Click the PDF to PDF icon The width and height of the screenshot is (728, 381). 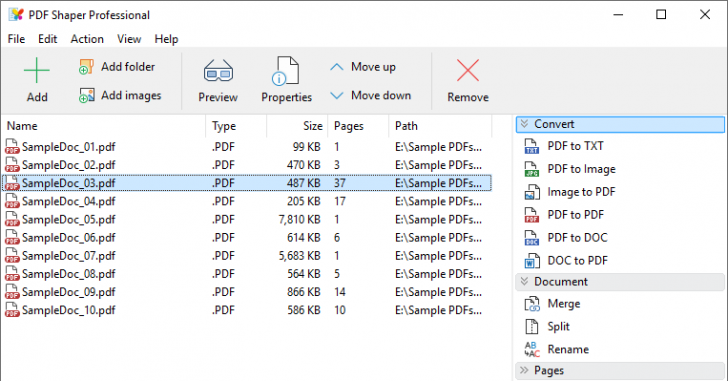(x=532, y=215)
